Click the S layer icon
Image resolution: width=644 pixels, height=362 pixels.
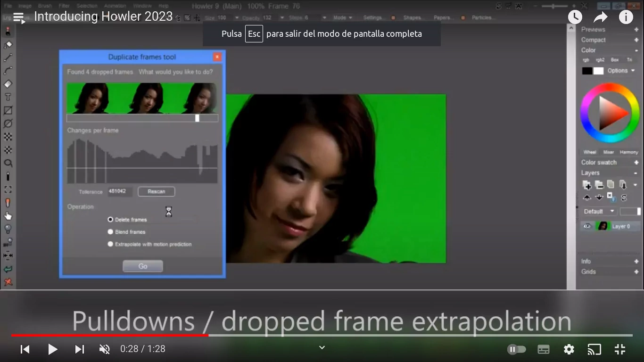pos(624,197)
